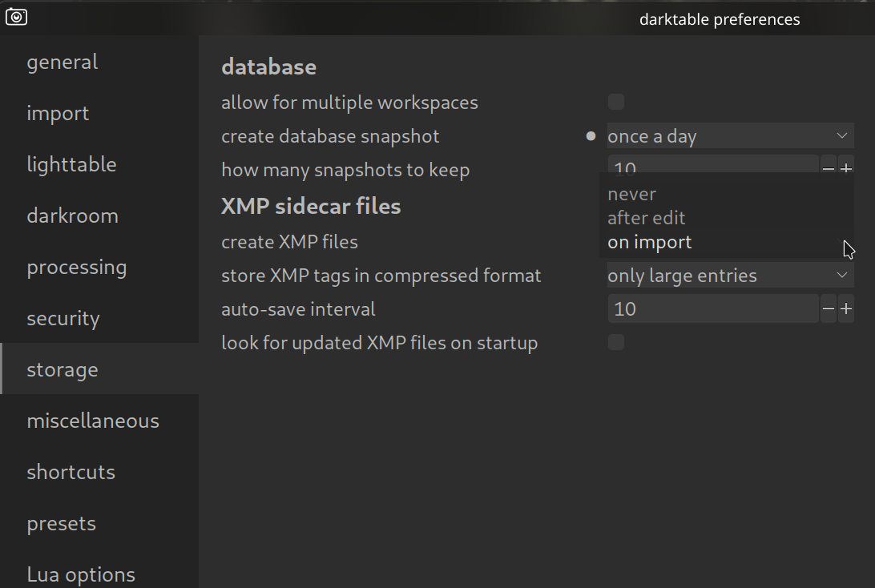Open the Lua options tab
Viewport: 875px width, 588px height.
pos(81,574)
